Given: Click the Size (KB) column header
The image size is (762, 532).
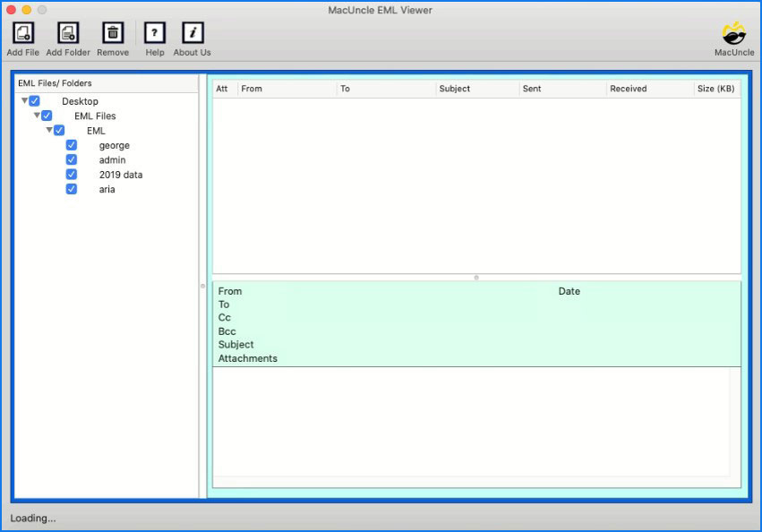Looking at the screenshot, I should [715, 89].
